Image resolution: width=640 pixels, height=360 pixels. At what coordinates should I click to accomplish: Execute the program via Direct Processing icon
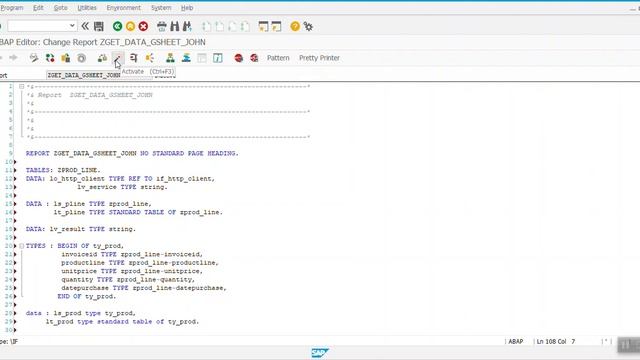pos(133,58)
